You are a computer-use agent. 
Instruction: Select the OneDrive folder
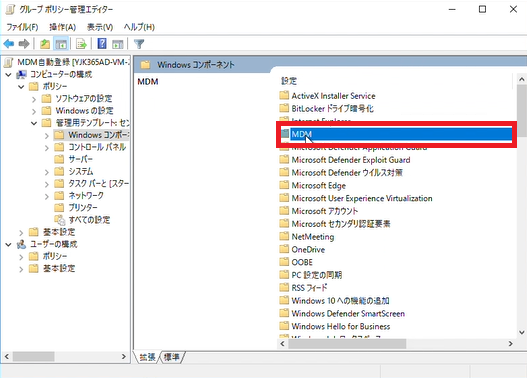pos(308,250)
